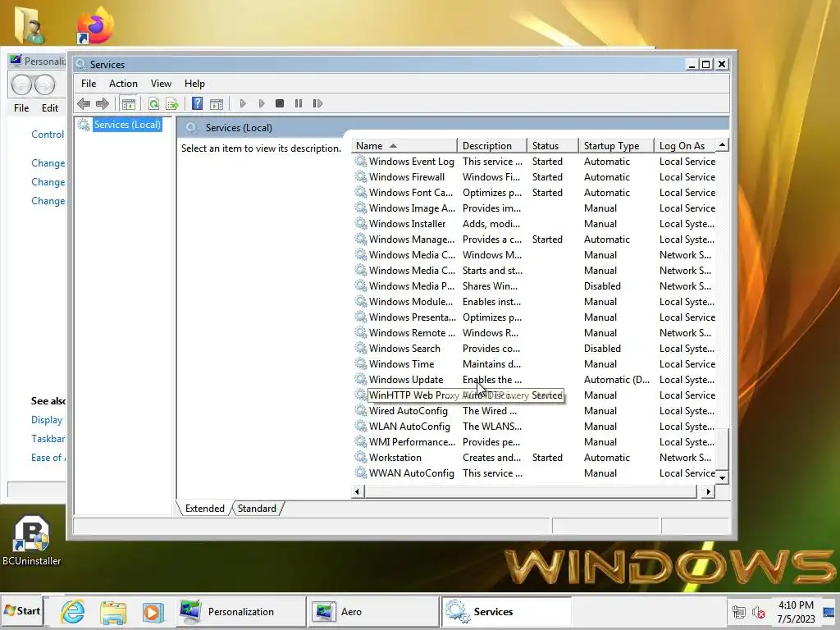Click the Control link in Personalization window
840x630 pixels.
(48, 135)
